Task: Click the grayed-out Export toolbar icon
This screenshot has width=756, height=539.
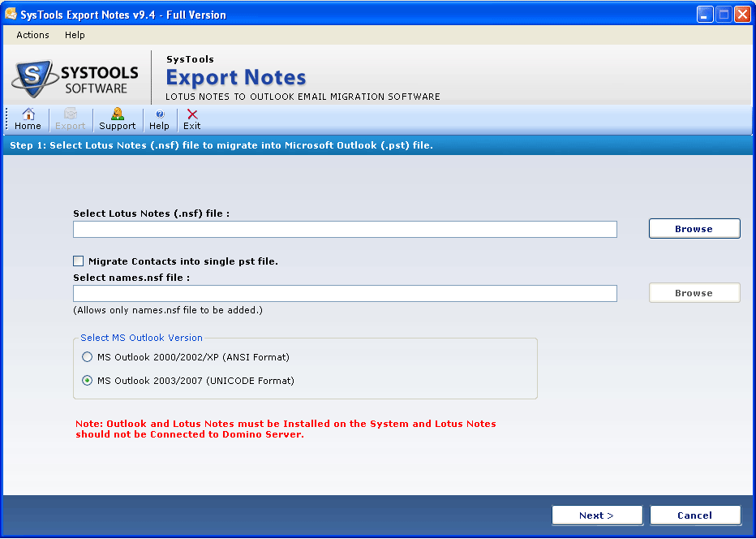Action: pos(70,119)
